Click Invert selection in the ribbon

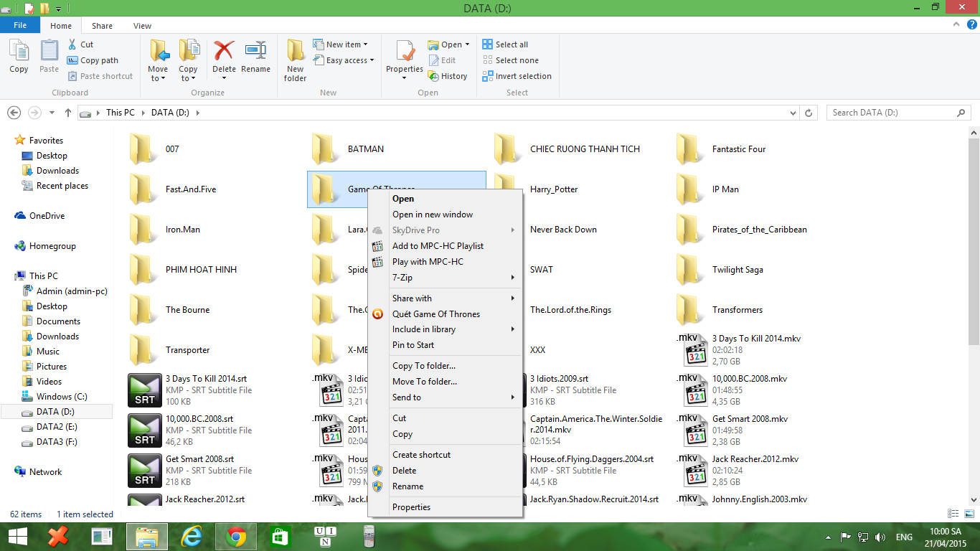click(517, 76)
